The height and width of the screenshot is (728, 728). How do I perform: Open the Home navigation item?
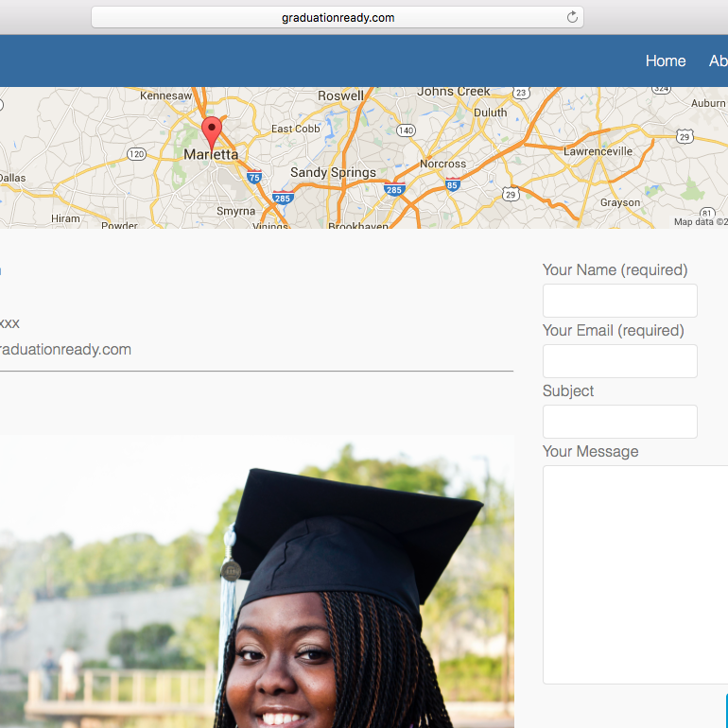tap(665, 61)
